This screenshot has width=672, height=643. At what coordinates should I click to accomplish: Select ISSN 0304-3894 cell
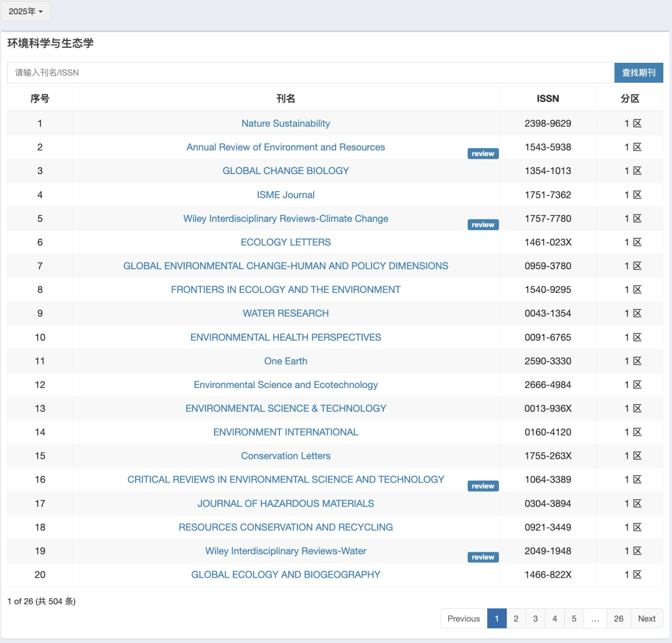click(x=548, y=503)
